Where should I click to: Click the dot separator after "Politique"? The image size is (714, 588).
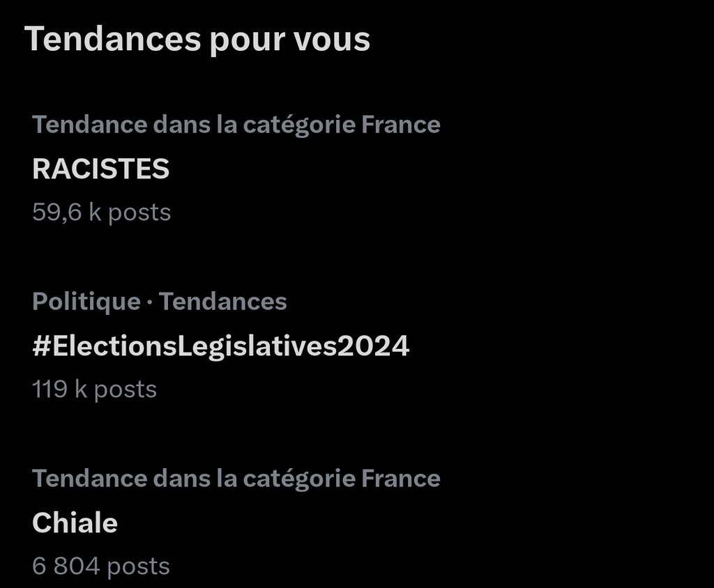point(149,302)
